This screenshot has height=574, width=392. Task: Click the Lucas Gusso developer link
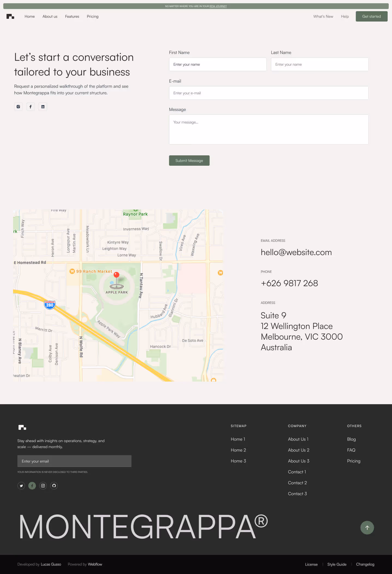[x=51, y=564]
